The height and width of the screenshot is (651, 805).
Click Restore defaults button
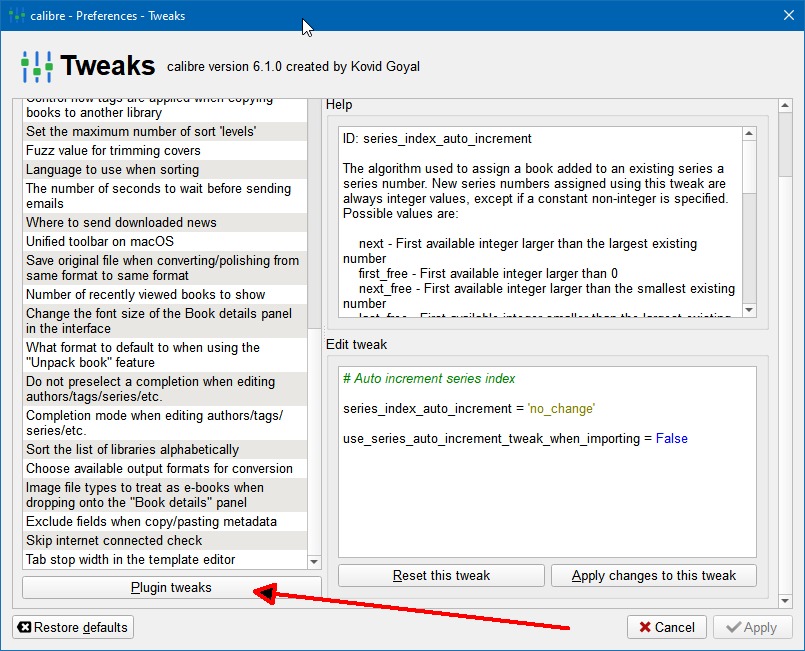[73, 627]
